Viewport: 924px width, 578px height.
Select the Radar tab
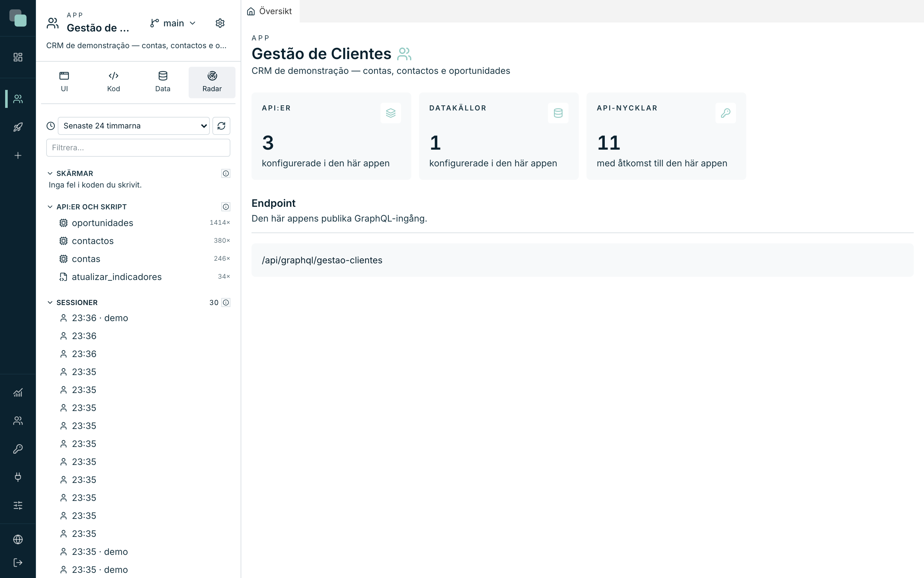212,82
